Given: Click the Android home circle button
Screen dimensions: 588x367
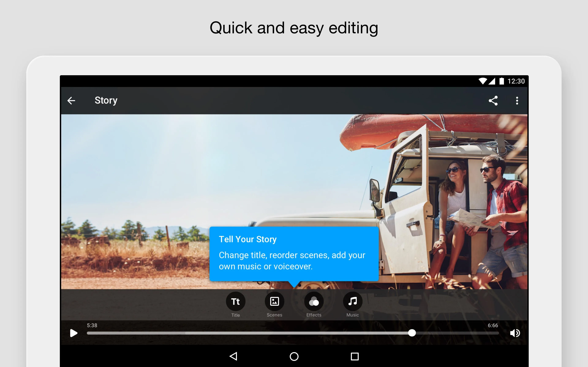Looking at the screenshot, I should (294, 355).
